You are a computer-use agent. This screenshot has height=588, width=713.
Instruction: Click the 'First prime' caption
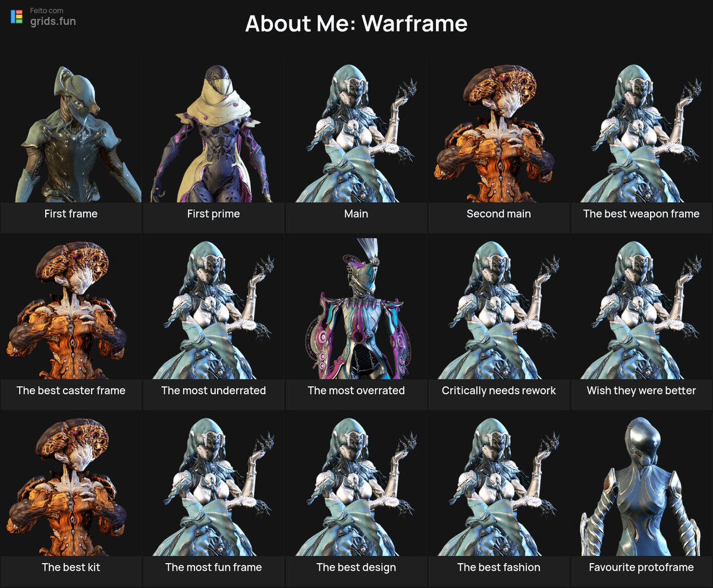coord(213,213)
